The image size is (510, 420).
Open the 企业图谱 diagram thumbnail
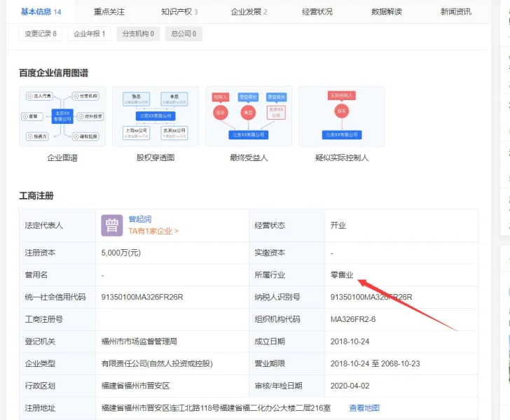coord(62,116)
